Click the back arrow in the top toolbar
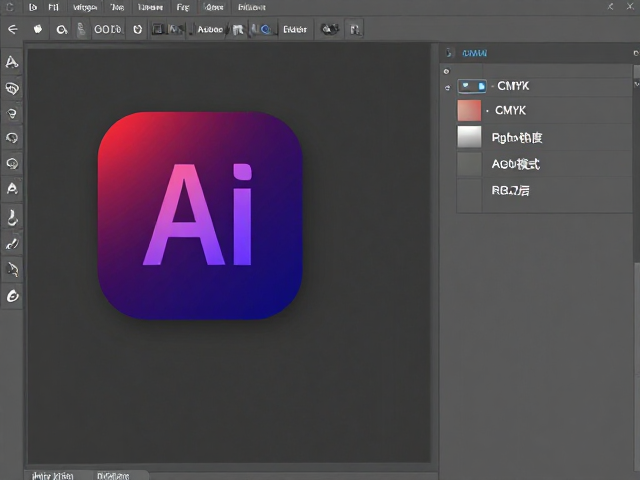This screenshot has width=640, height=480. [13, 29]
